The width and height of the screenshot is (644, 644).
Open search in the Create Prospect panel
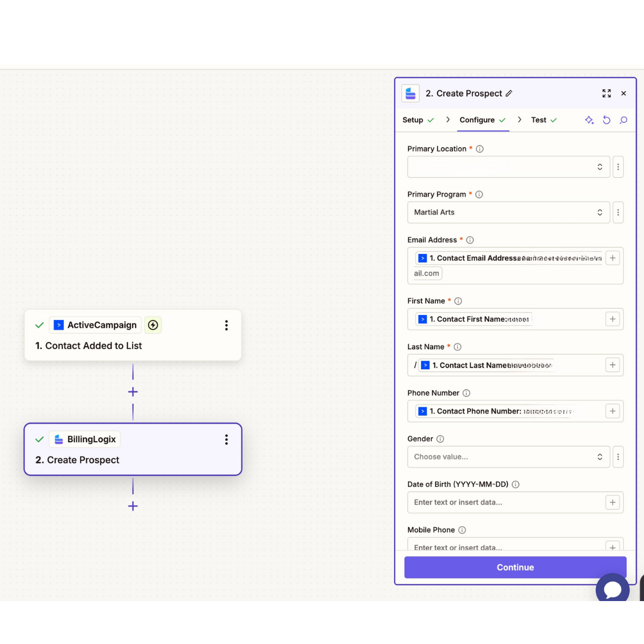click(x=624, y=120)
